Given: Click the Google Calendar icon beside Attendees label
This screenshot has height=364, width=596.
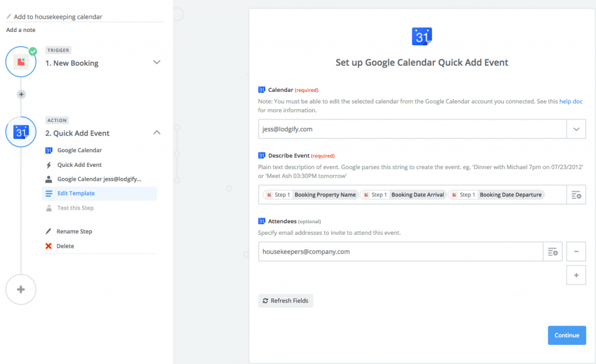Looking at the screenshot, I should 261,222.
